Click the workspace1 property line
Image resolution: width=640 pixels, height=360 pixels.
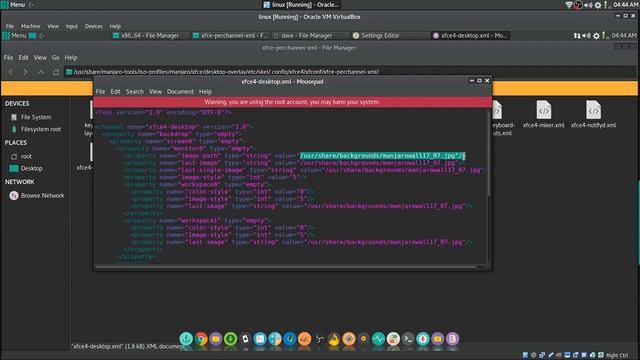(x=197, y=220)
